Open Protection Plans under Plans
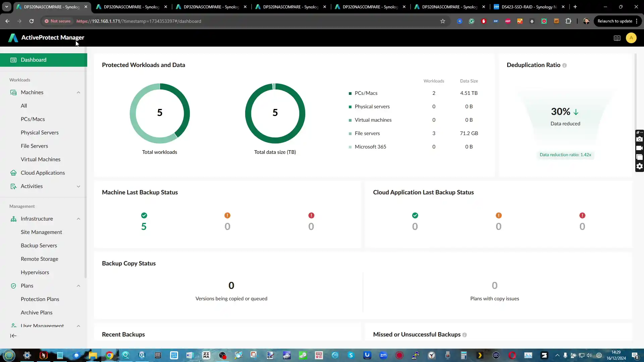Viewport: 644px width, 362px height. pyautogui.click(x=40, y=299)
